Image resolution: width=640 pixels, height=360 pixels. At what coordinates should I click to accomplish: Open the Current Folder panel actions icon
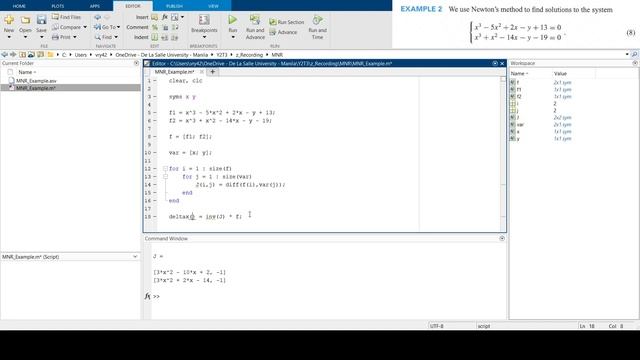pyautogui.click(x=136, y=63)
